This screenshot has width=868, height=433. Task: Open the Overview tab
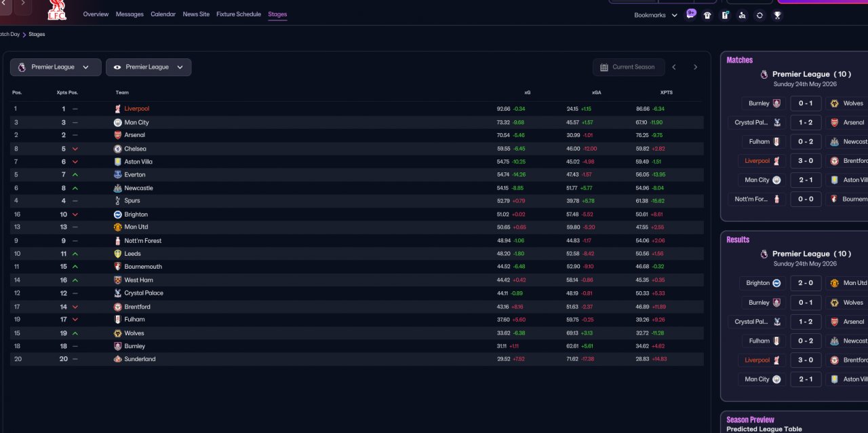pyautogui.click(x=96, y=14)
